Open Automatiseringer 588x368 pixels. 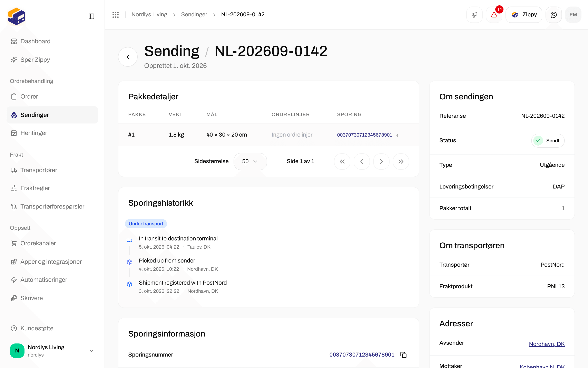(52, 280)
